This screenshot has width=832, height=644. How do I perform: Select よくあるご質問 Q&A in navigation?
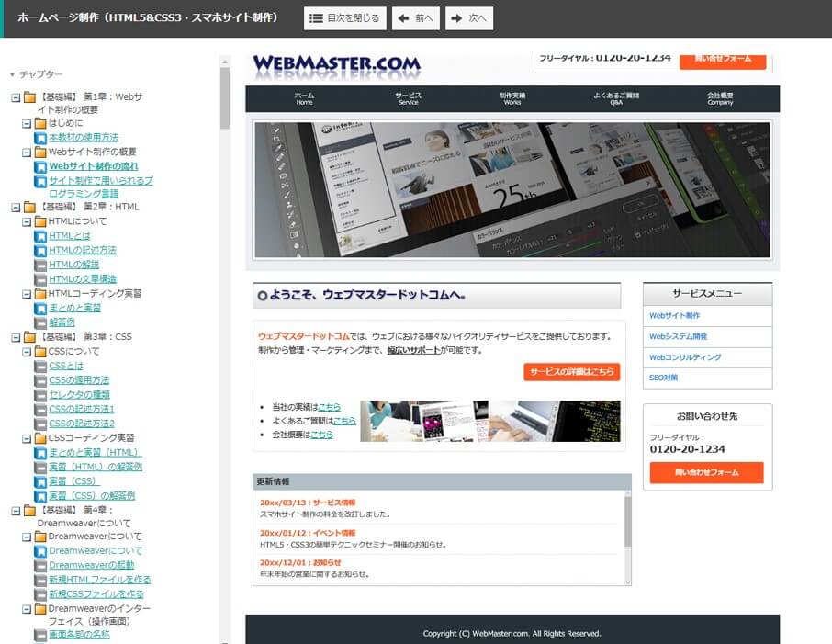click(616, 98)
